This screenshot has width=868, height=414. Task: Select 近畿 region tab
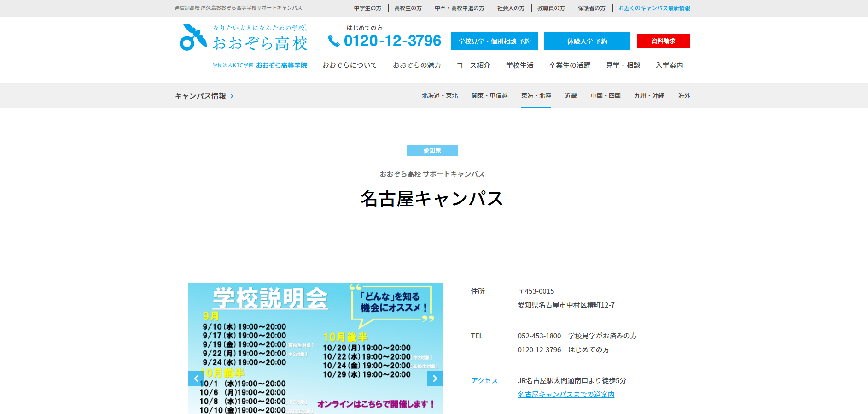(x=571, y=95)
